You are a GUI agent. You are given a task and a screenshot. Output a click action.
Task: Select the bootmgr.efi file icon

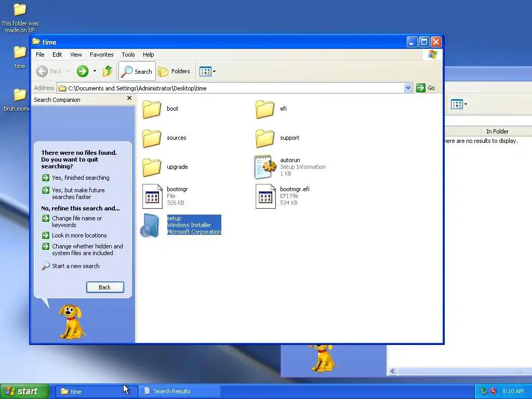[x=265, y=196]
